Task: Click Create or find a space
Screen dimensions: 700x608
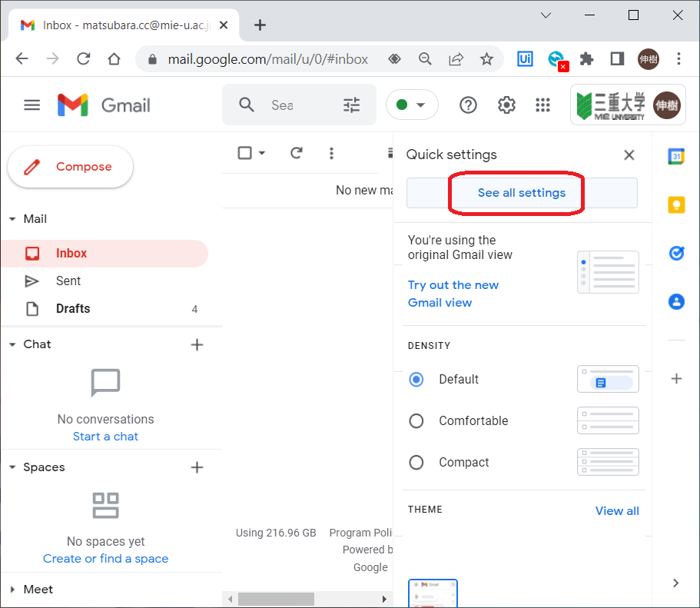Action: pos(105,559)
